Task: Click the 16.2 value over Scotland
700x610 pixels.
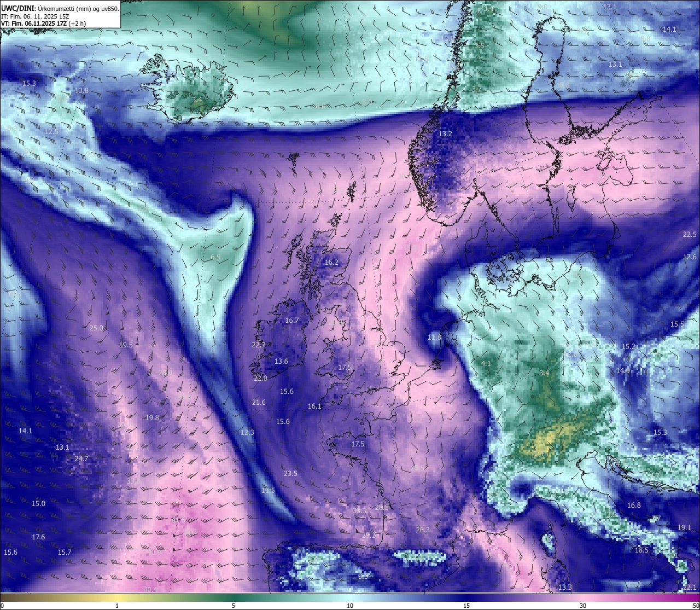Action: pyautogui.click(x=331, y=263)
